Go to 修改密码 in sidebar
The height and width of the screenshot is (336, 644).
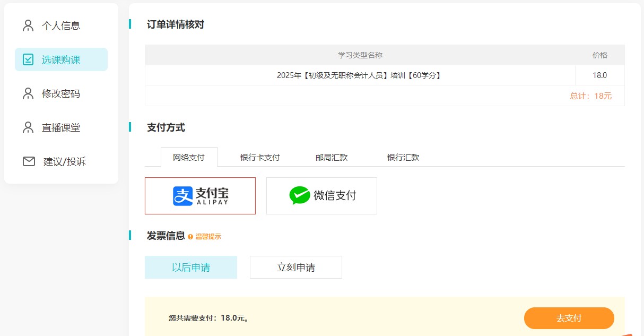tap(61, 93)
